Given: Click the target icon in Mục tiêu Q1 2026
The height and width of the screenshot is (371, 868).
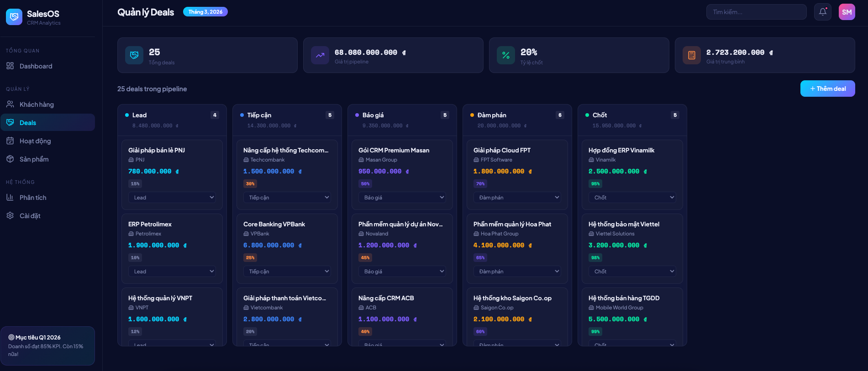Looking at the screenshot, I should tap(11, 337).
